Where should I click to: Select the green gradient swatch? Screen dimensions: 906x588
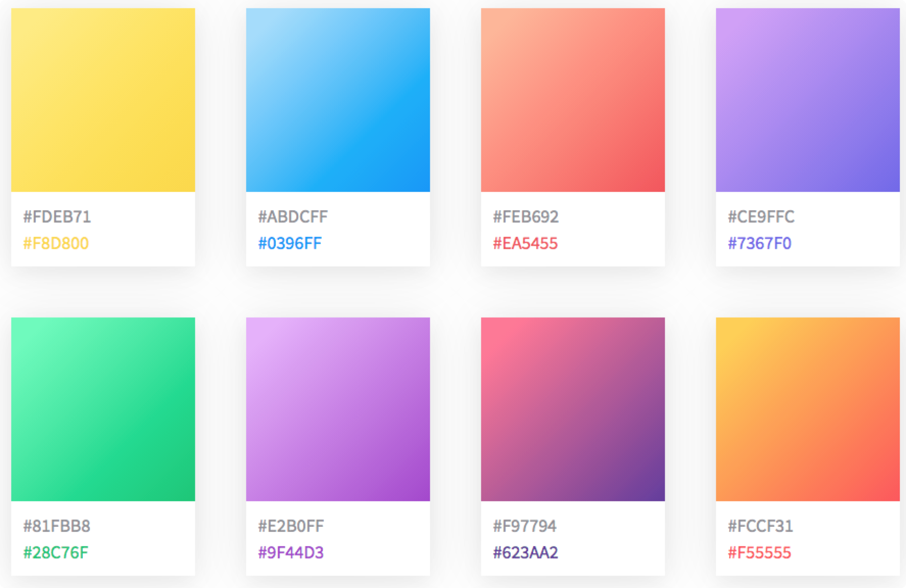103,409
